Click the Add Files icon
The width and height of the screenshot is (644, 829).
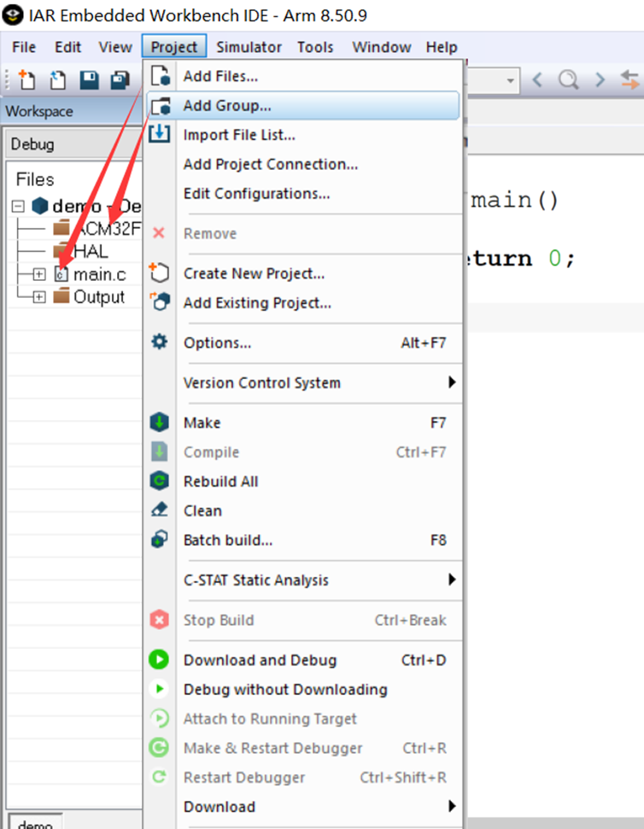click(x=160, y=77)
